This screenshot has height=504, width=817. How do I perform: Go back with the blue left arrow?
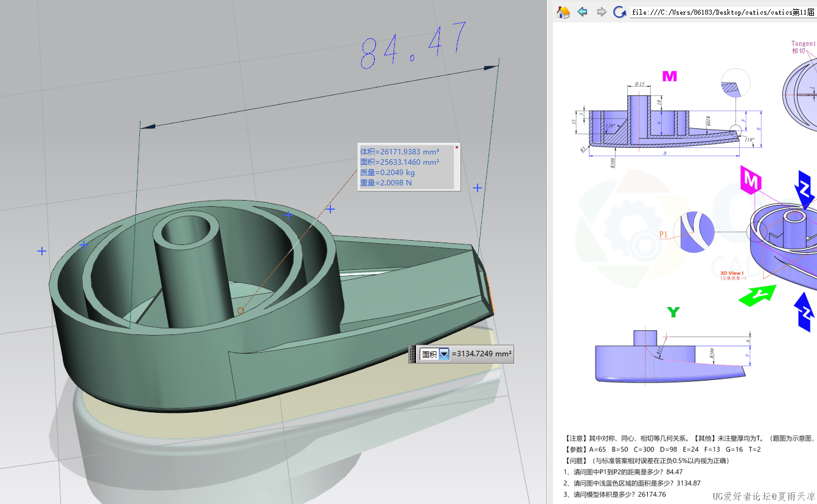[582, 12]
